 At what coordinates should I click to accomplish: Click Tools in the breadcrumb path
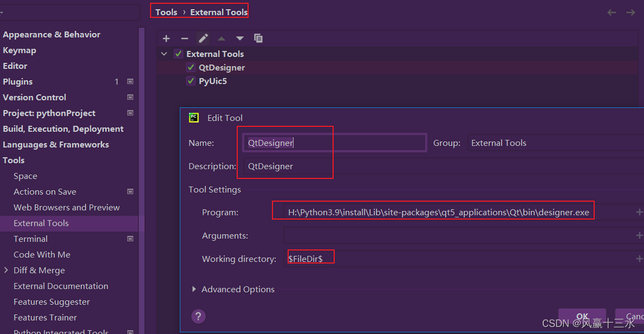166,11
